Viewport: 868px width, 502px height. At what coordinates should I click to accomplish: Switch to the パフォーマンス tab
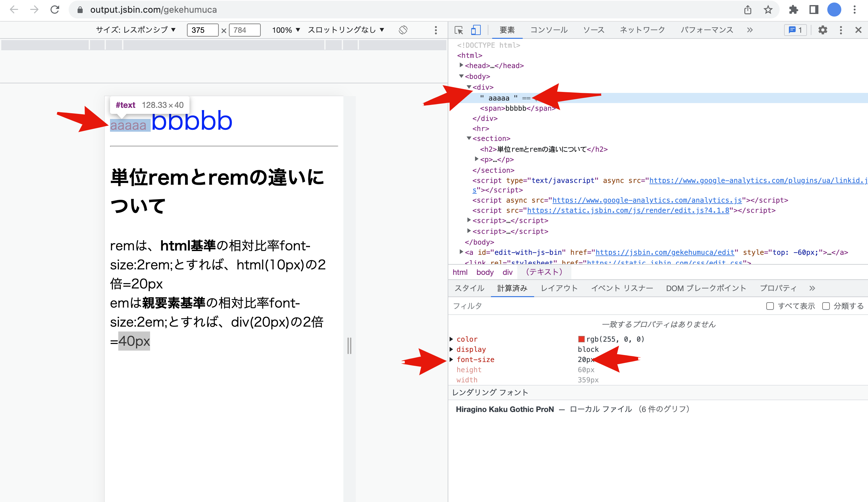pyautogui.click(x=707, y=30)
